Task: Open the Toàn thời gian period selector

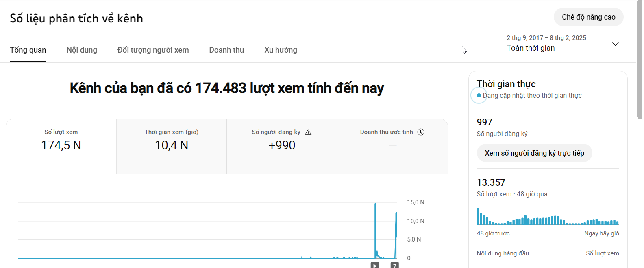Action: [x=530, y=48]
